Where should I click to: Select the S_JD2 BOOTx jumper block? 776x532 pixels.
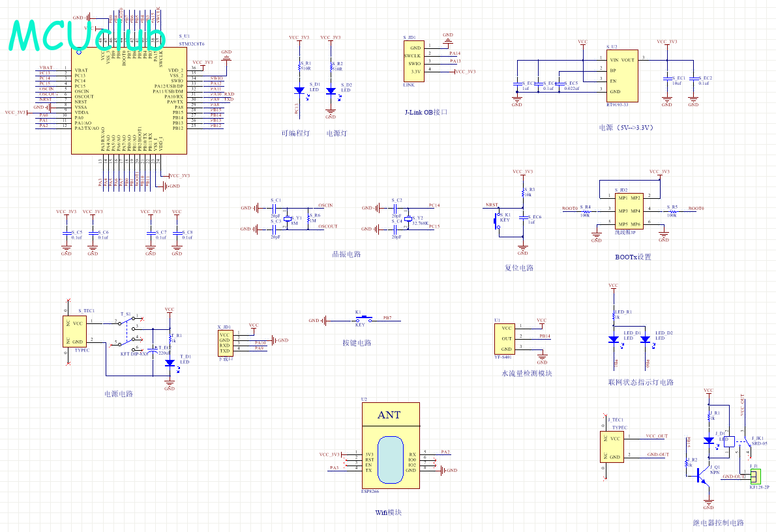coord(629,211)
